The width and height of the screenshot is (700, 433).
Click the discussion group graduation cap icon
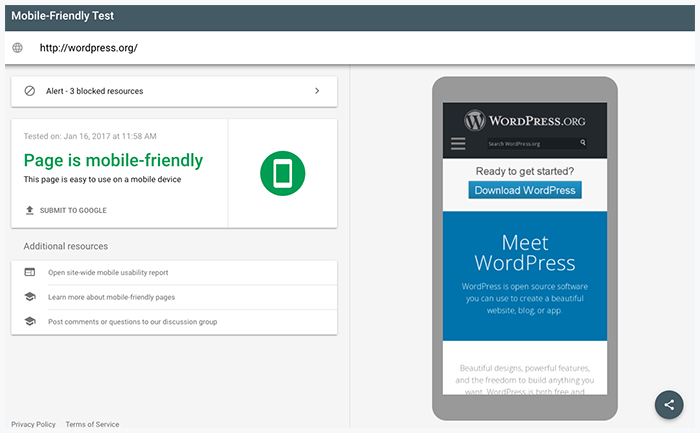click(x=30, y=322)
